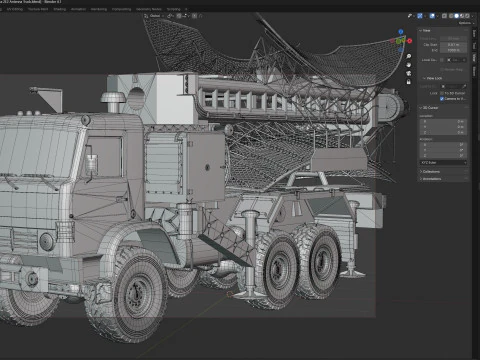Click 3D Cursor location Y field
The width and height of the screenshot is (480, 360).
(x=443, y=127)
